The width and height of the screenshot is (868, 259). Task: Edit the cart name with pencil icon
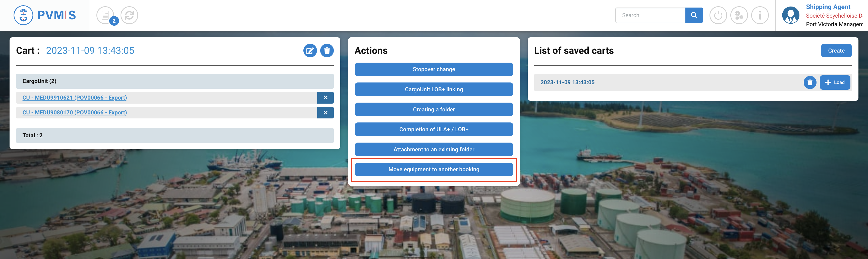coord(310,51)
